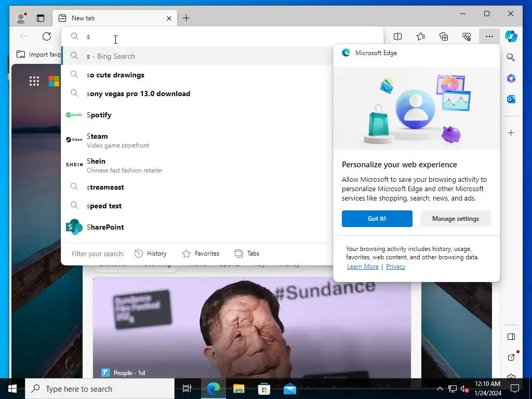Choose 'sony vegas pro 13.0 download' suggestion
This screenshot has height=399, width=532.
coord(197,94)
